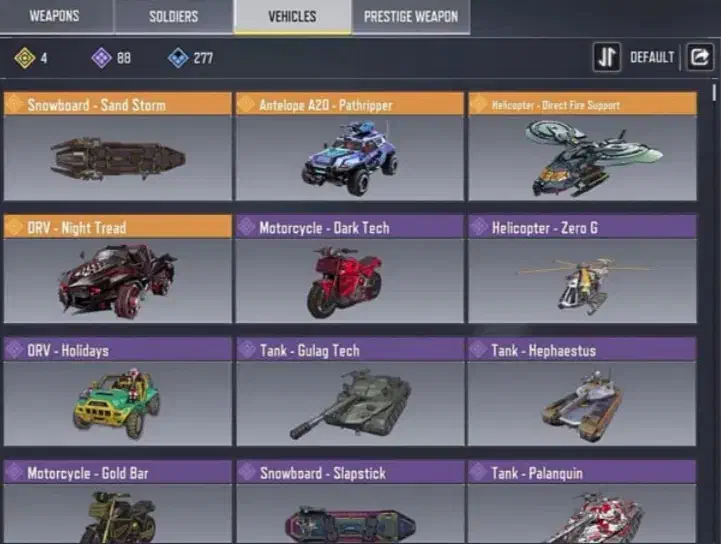The width and height of the screenshot is (721, 544).
Task: Open the Prestige Weapon tab
Action: (x=411, y=17)
